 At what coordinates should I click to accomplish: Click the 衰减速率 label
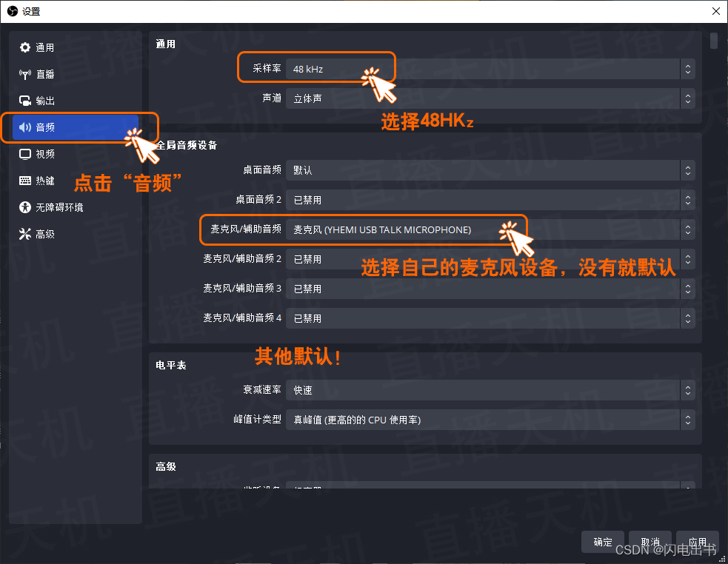pos(262,390)
